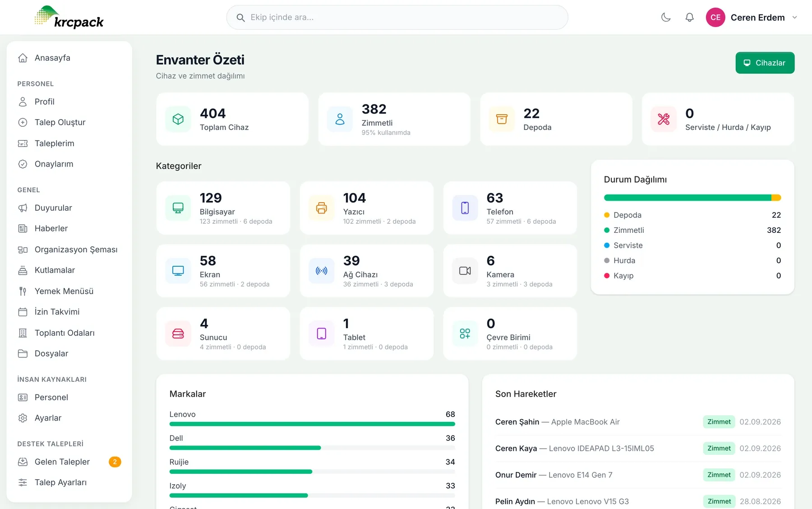Click Zimmet tag on Ceren Şahin row

coord(719,422)
